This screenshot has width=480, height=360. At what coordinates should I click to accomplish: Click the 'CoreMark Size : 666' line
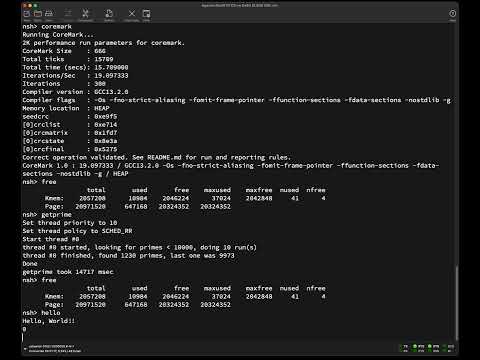click(64, 51)
